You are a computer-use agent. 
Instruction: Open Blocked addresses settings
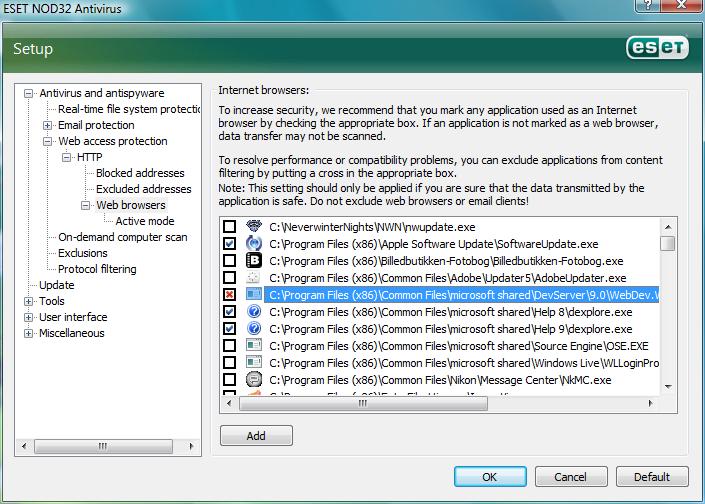(x=140, y=173)
